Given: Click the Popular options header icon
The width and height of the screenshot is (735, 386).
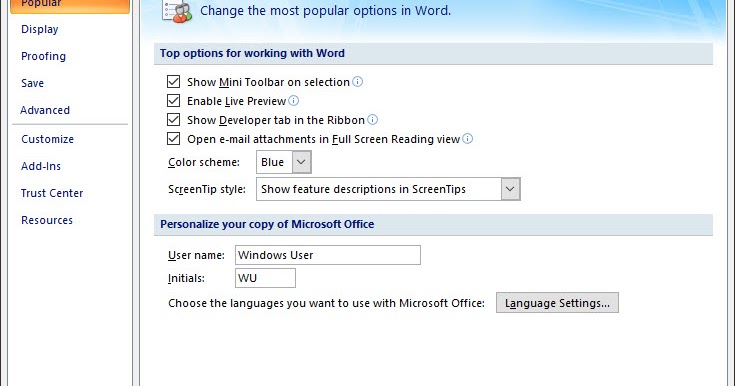Looking at the screenshot, I should tap(176, 11).
